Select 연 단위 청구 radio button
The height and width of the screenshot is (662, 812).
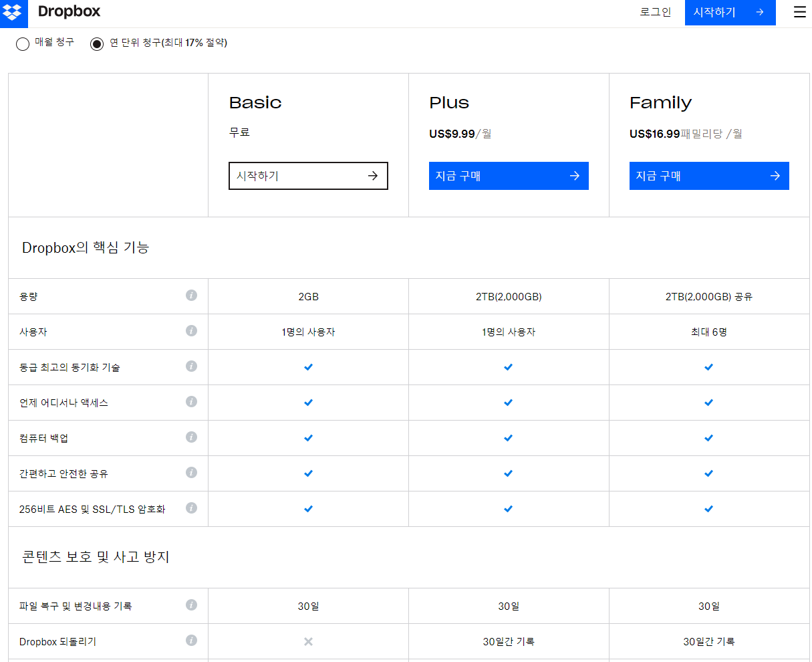pos(97,44)
